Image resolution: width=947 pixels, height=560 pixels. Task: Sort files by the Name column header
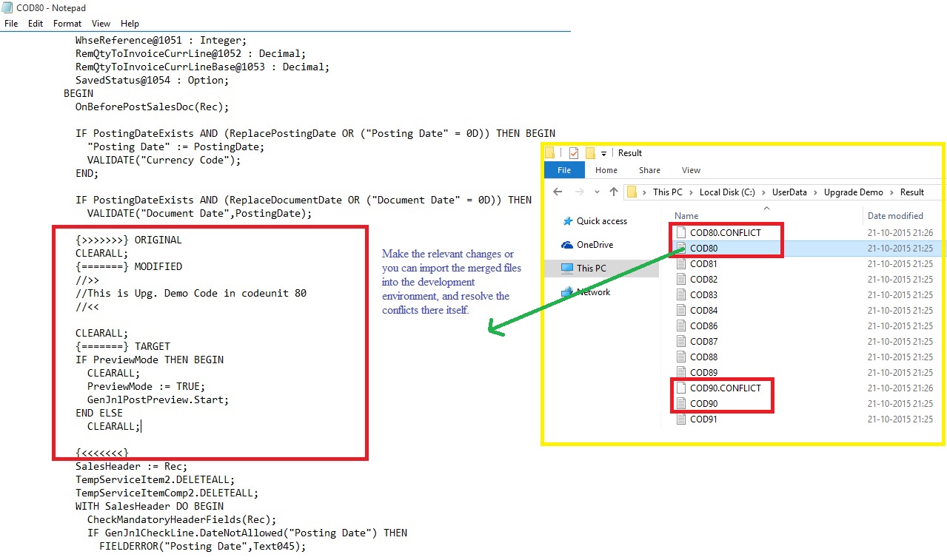(x=686, y=216)
